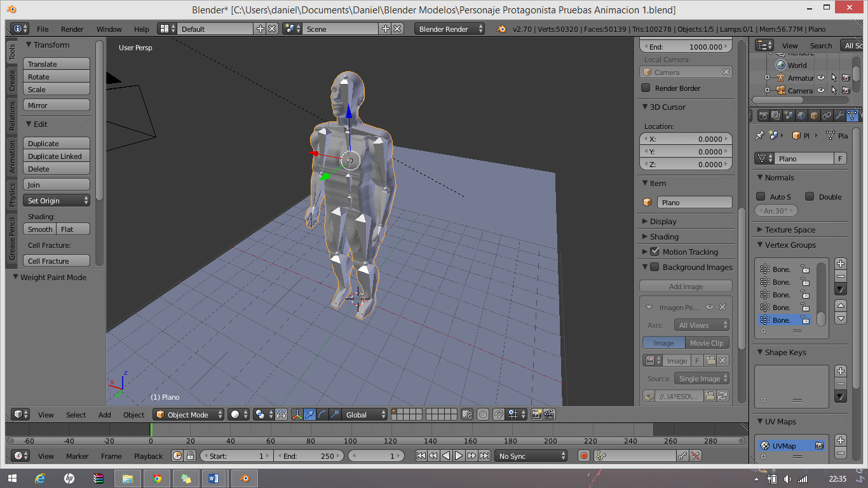Select the World properties globe icon

tap(801, 116)
